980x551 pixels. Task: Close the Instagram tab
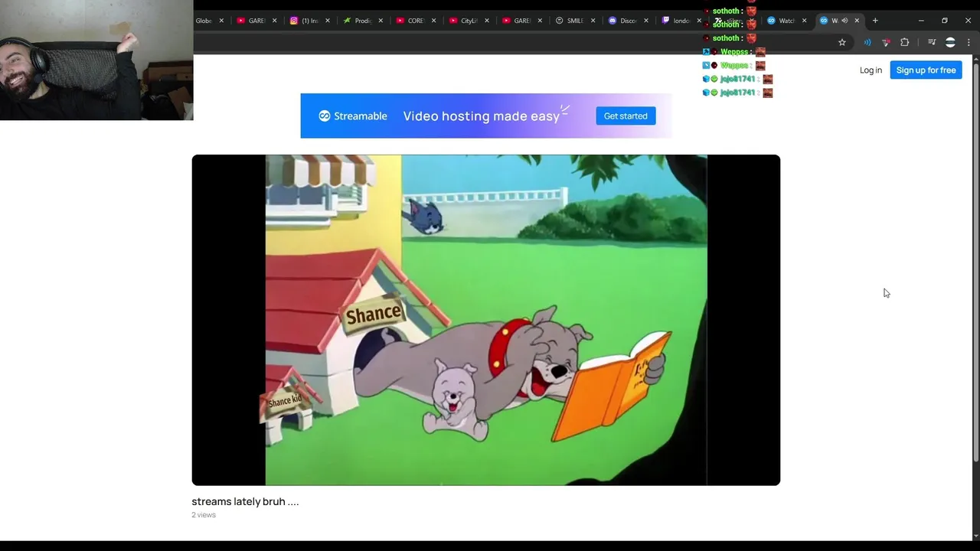click(x=328, y=21)
